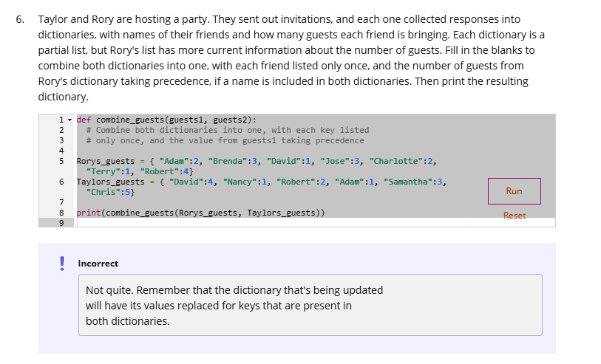Click the empty line 4 in the editor

(222, 151)
